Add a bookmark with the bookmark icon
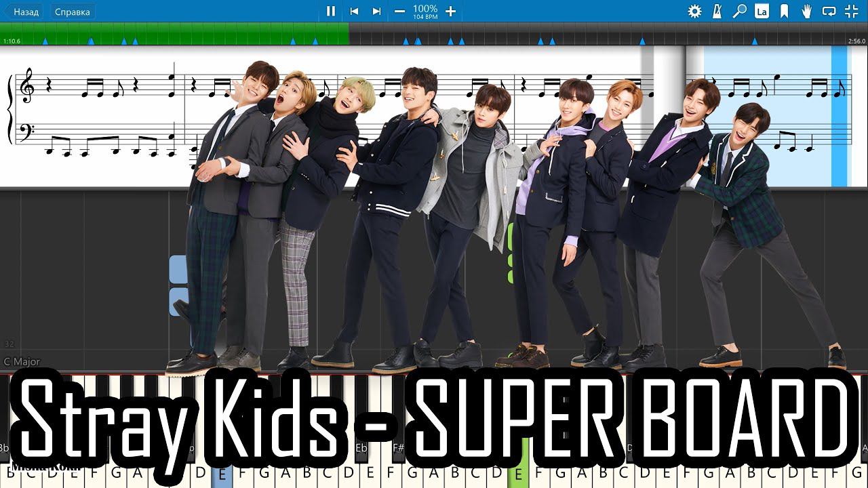This screenshot has height=488, width=868. coord(784,11)
